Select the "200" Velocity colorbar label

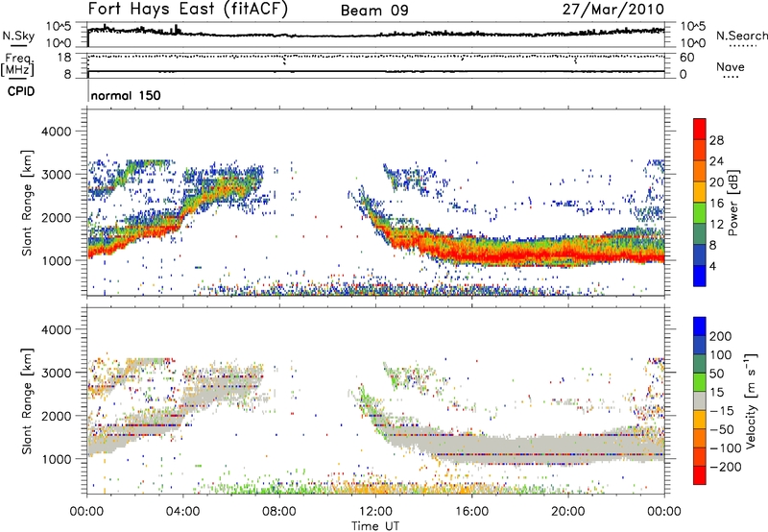coord(721,336)
